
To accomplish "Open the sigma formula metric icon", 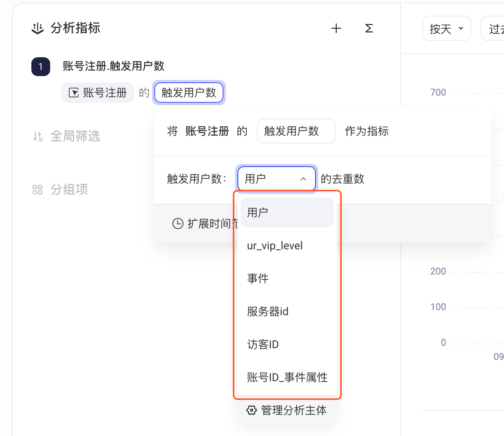I will [x=369, y=28].
